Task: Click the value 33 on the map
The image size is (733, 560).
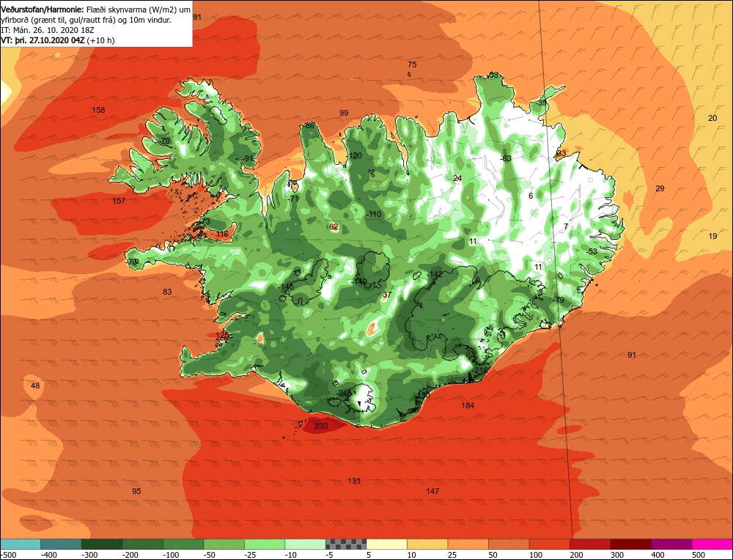Action: [561, 153]
